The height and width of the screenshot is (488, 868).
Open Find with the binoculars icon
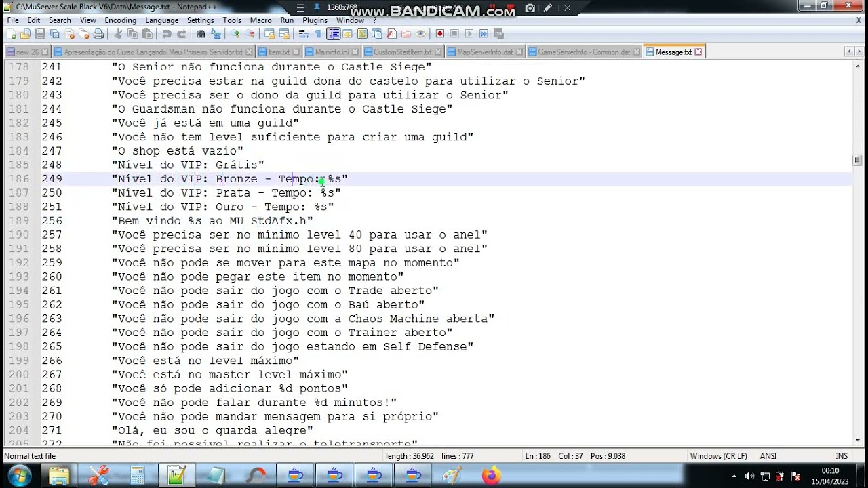[201, 34]
